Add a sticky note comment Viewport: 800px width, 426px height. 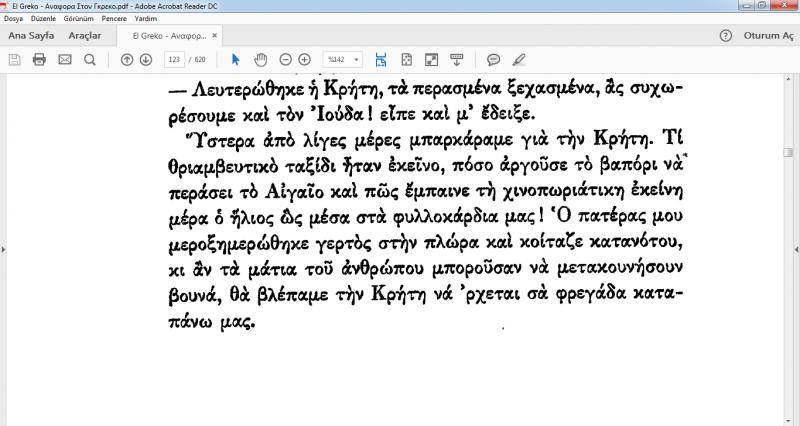tap(493, 60)
